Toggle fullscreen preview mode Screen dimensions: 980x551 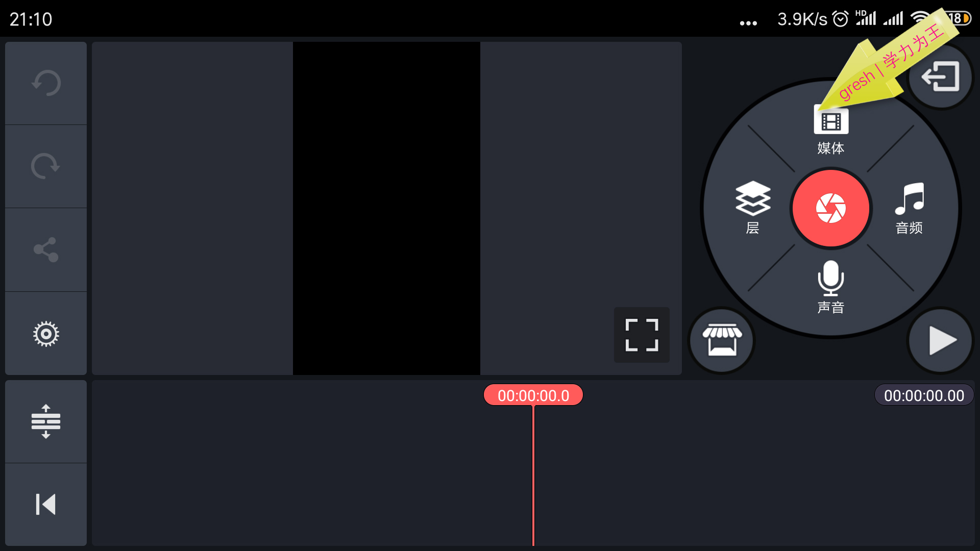point(642,335)
